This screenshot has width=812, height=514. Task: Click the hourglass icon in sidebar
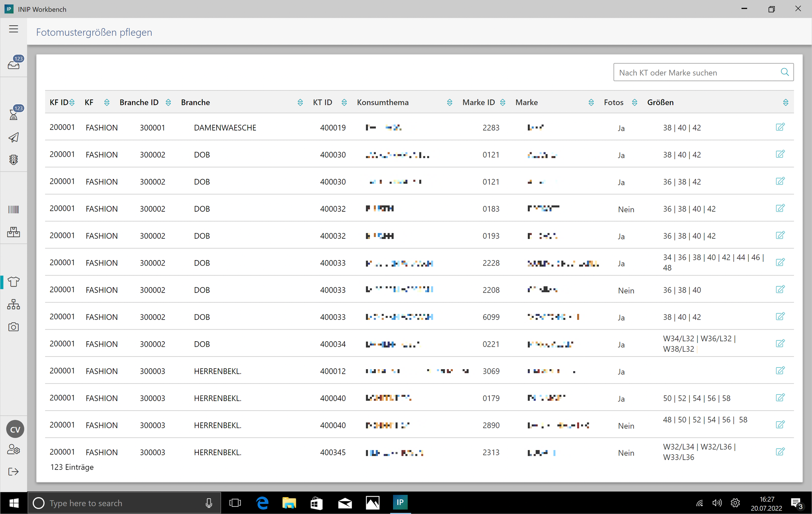[14, 115]
